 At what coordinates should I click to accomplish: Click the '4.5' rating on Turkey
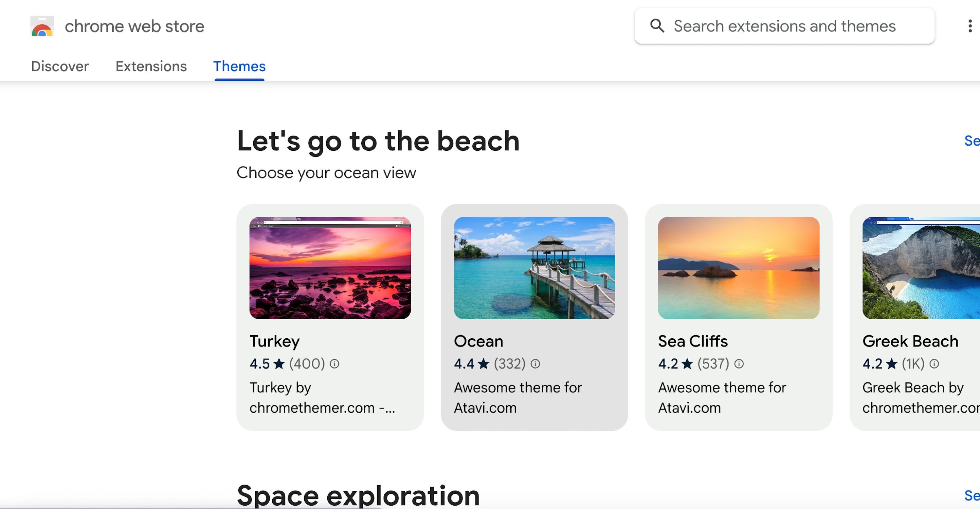pyautogui.click(x=259, y=364)
